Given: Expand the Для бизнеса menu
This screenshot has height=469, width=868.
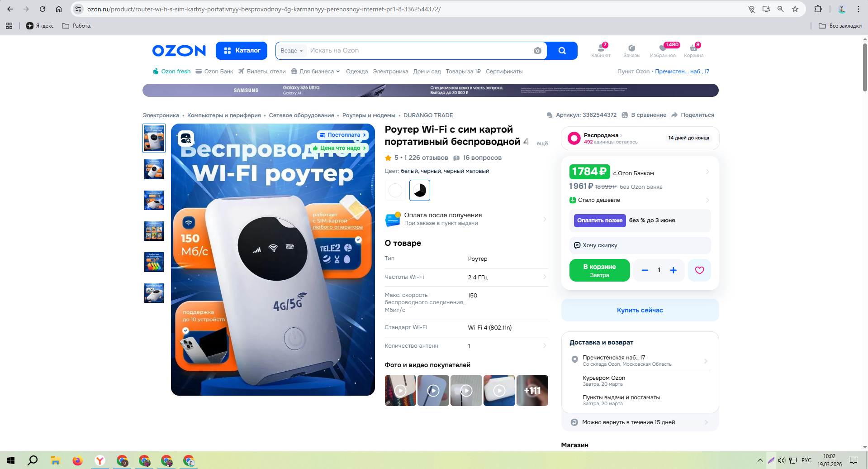Looking at the screenshot, I should 315,72.
